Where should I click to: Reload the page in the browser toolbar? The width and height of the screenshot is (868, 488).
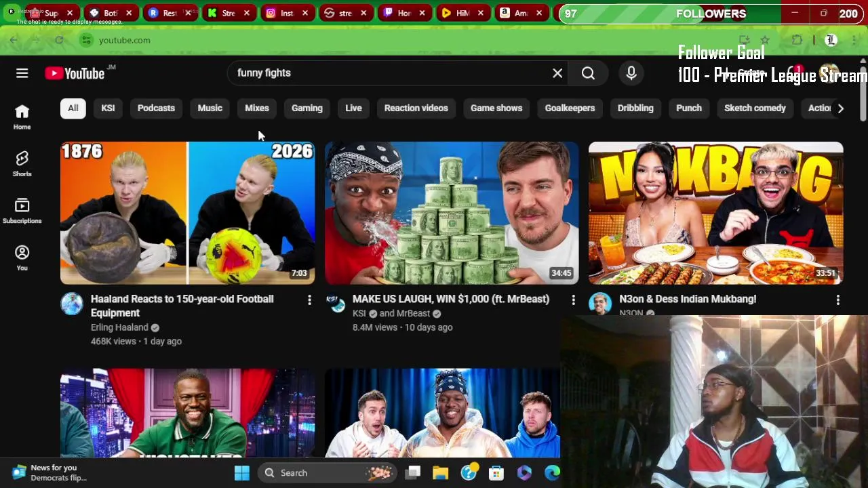[x=59, y=40]
